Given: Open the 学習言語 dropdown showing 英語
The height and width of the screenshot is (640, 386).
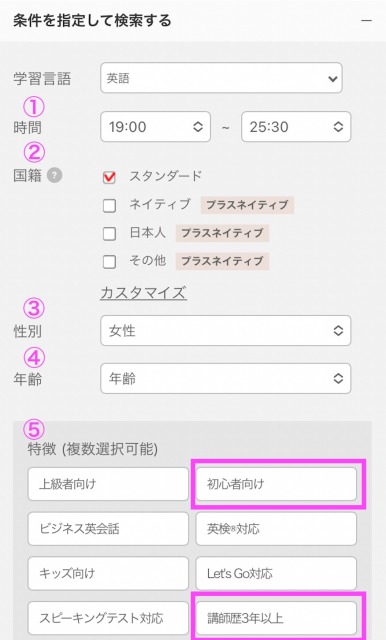Looking at the screenshot, I should [x=221, y=78].
